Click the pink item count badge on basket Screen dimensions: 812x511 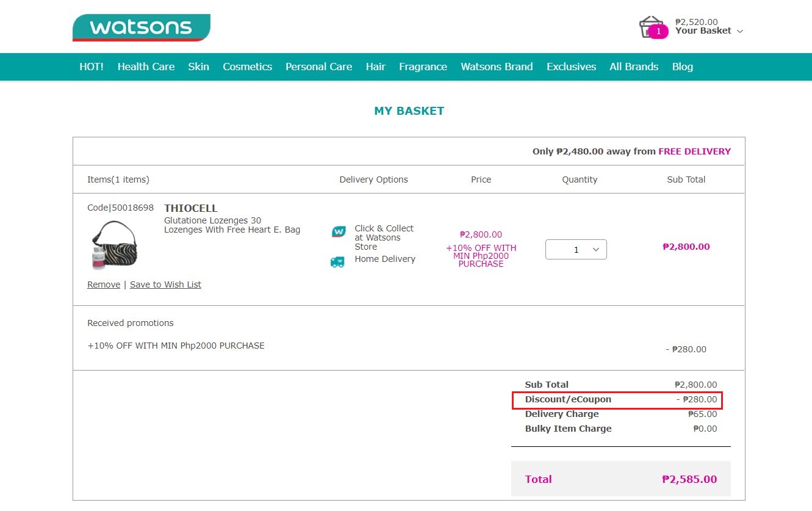click(658, 31)
